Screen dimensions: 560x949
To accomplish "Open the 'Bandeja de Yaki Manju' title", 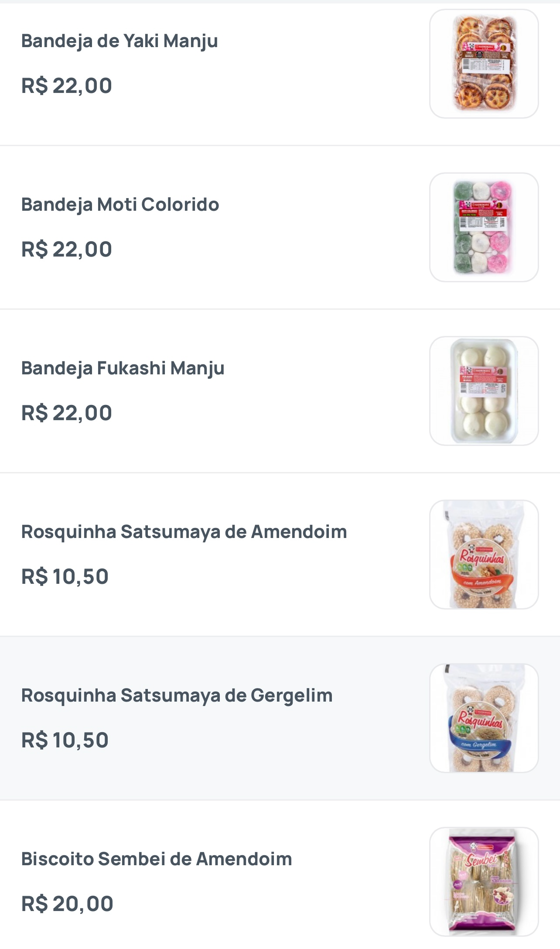I will click(x=120, y=41).
